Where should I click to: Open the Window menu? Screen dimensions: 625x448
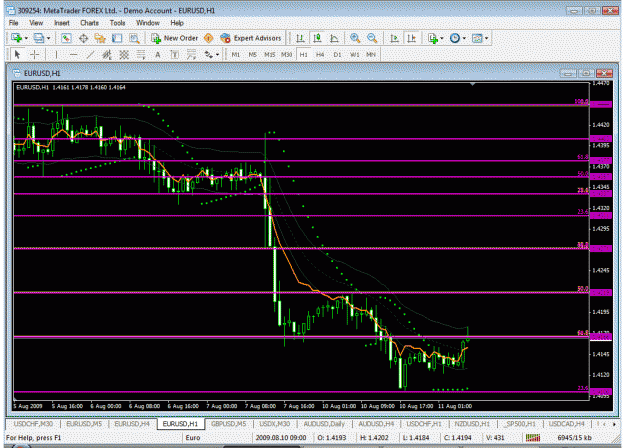tap(148, 23)
